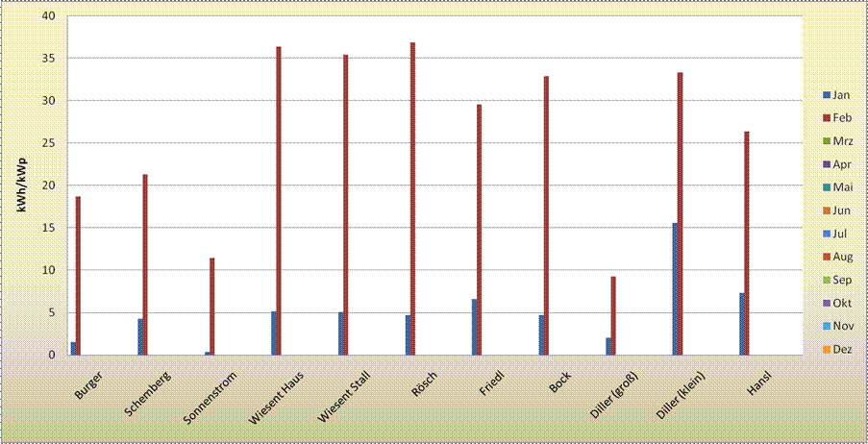The image size is (868, 444).
Task: Click the Diller (groß) axis label
Action: (x=614, y=394)
